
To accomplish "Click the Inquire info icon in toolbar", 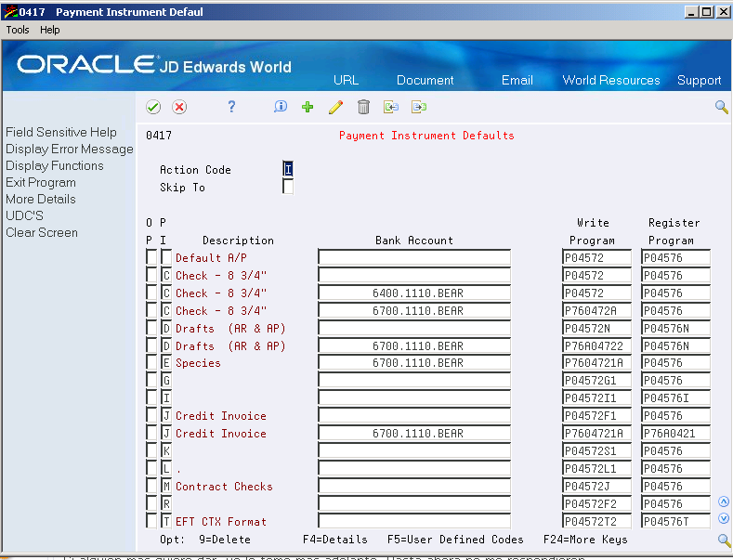I will tap(280, 107).
